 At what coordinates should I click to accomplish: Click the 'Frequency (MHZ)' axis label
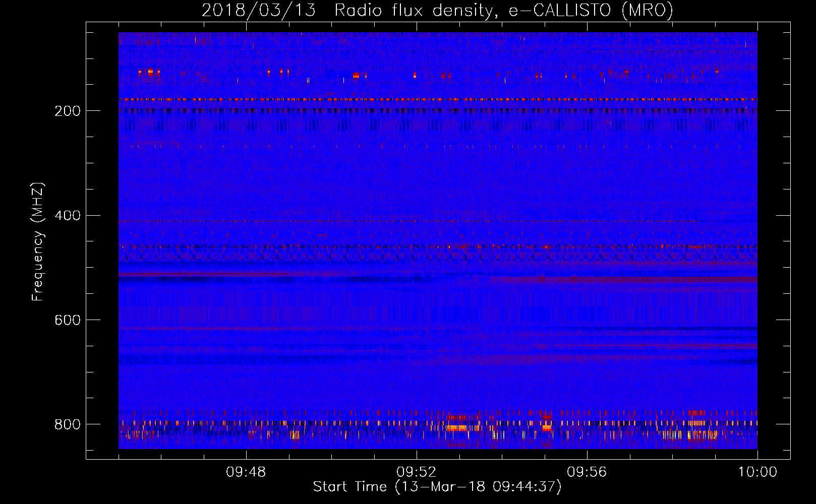(x=38, y=241)
